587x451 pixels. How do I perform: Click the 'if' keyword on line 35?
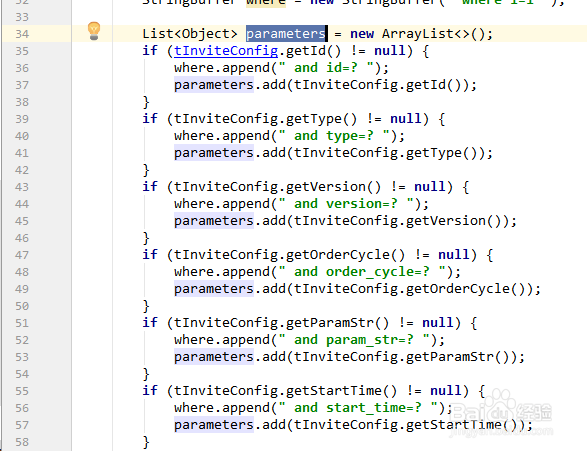150,51
